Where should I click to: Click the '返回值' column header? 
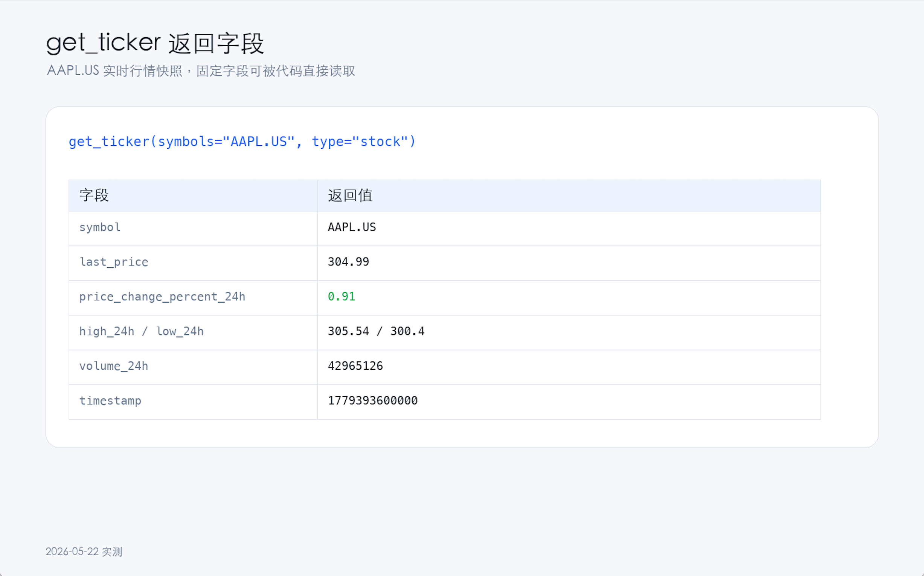click(x=569, y=195)
